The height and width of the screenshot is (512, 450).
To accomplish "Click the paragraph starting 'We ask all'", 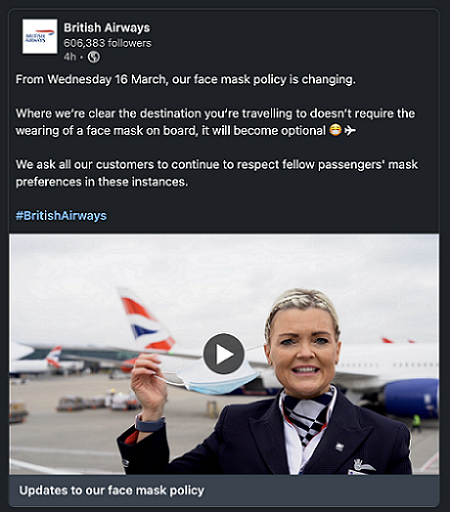I will (217, 173).
